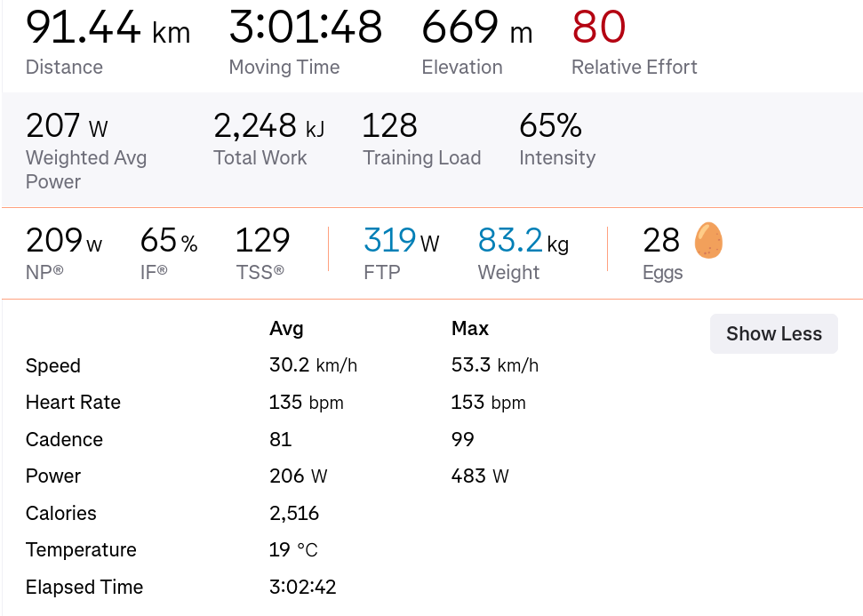The height and width of the screenshot is (616, 863).
Task: Click the red Relative Effort score 80
Action: click(x=599, y=27)
